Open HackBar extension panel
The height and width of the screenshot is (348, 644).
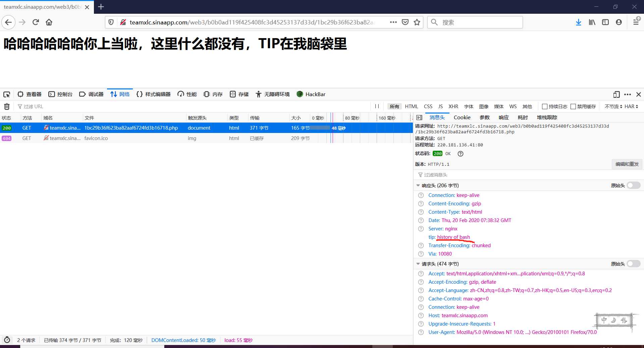(311, 94)
